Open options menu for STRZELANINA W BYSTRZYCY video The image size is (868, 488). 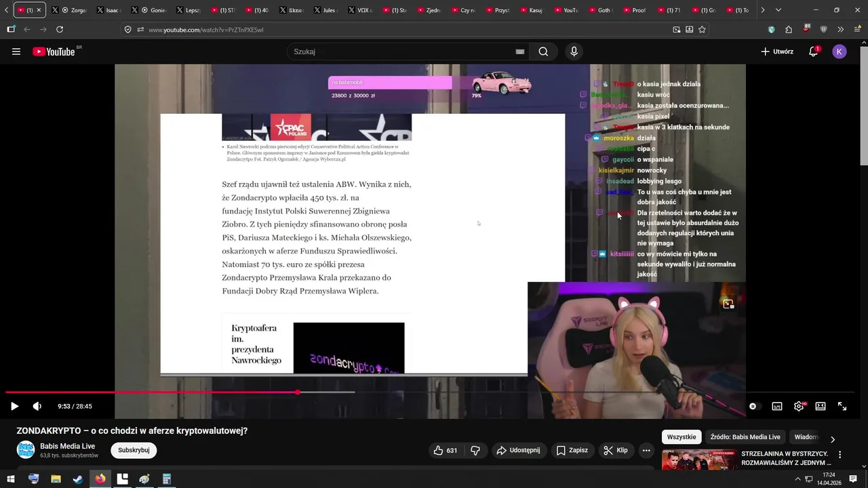point(840,455)
